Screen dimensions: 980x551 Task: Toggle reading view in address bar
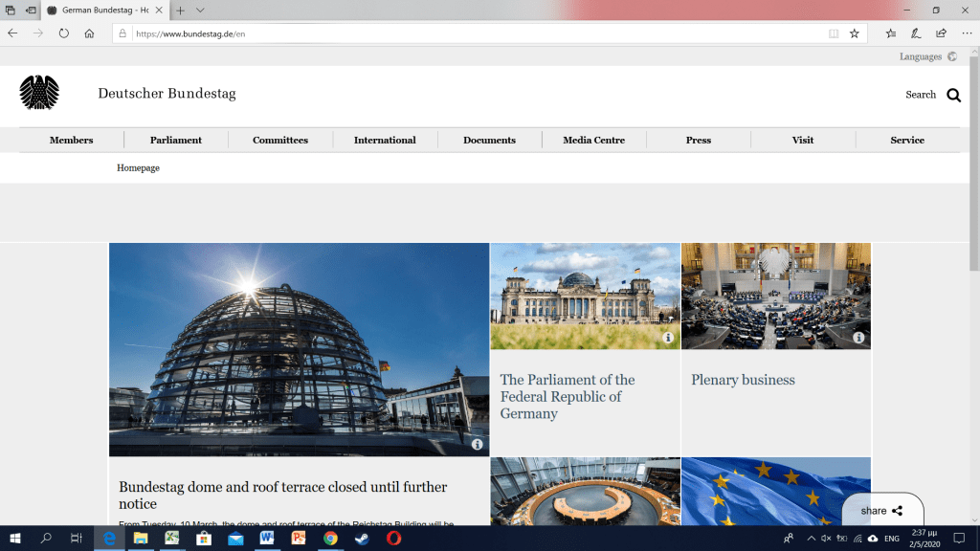point(834,33)
